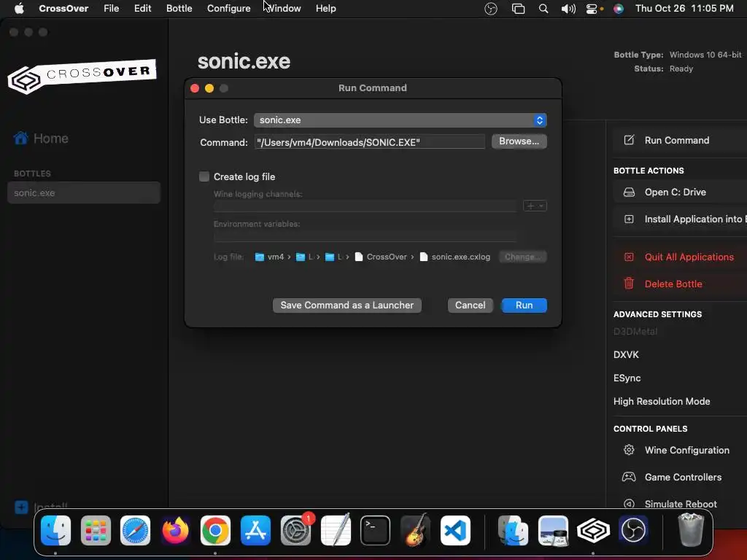Click the OBS status icon in menu bar
747x560 pixels.
pos(491,9)
